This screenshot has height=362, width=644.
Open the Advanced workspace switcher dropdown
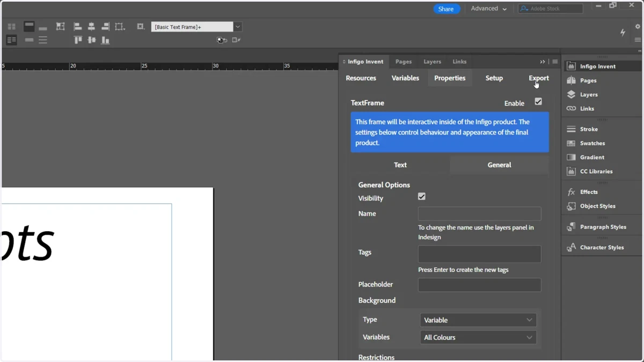click(488, 9)
